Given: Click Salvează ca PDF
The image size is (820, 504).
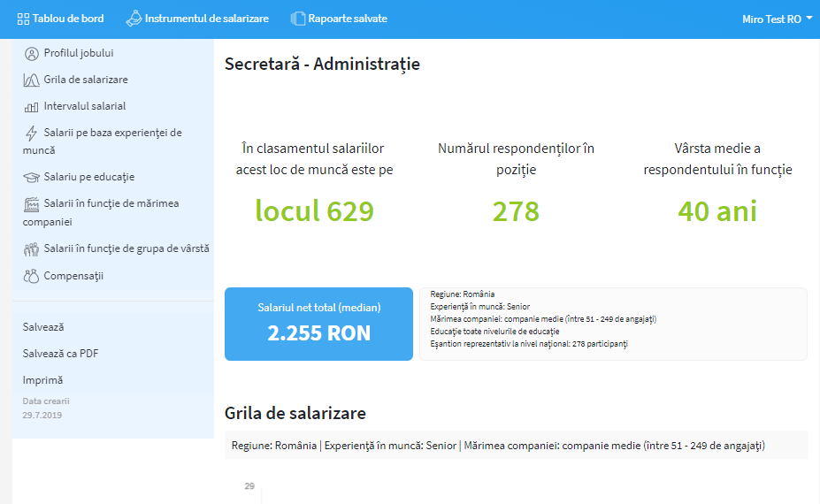Looking at the screenshot, I should (x=61, y=354).
